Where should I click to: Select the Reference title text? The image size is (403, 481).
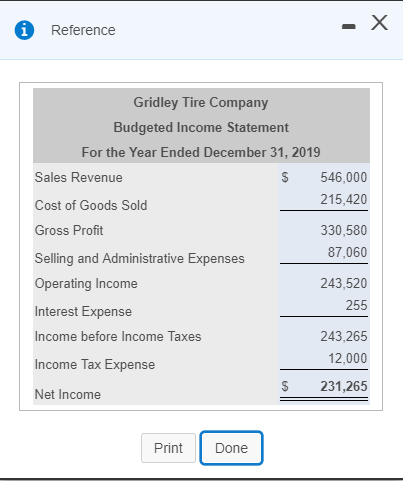click(x=83, y=30)
